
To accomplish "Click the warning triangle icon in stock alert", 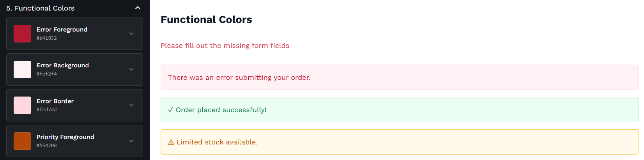I will [171, 142].
